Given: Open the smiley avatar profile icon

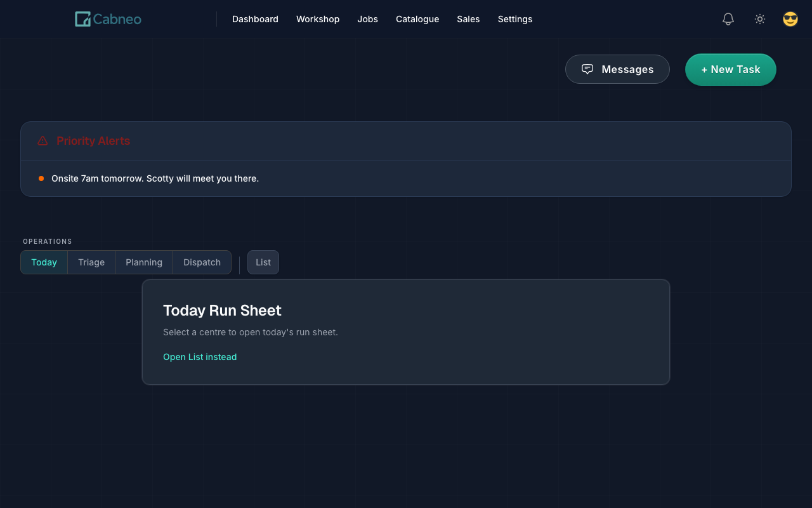Looking at the screenshot, I should point(790,18).
